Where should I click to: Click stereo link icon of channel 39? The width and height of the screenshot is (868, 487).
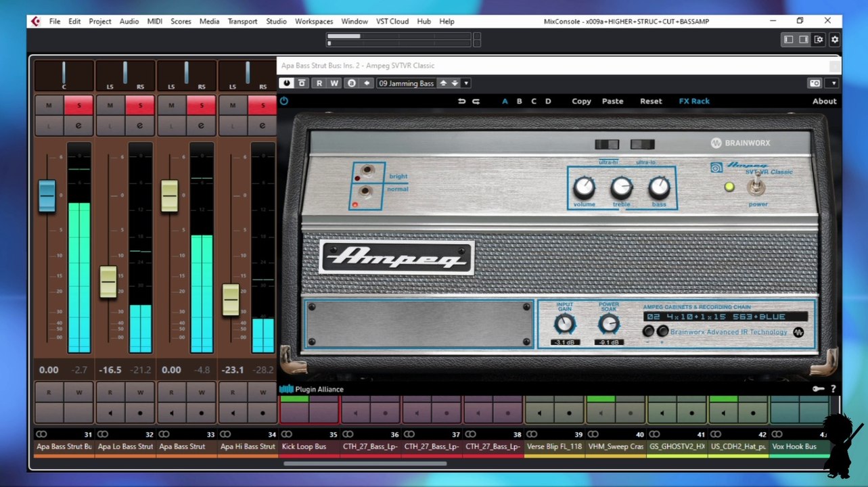tap(532, 434)
